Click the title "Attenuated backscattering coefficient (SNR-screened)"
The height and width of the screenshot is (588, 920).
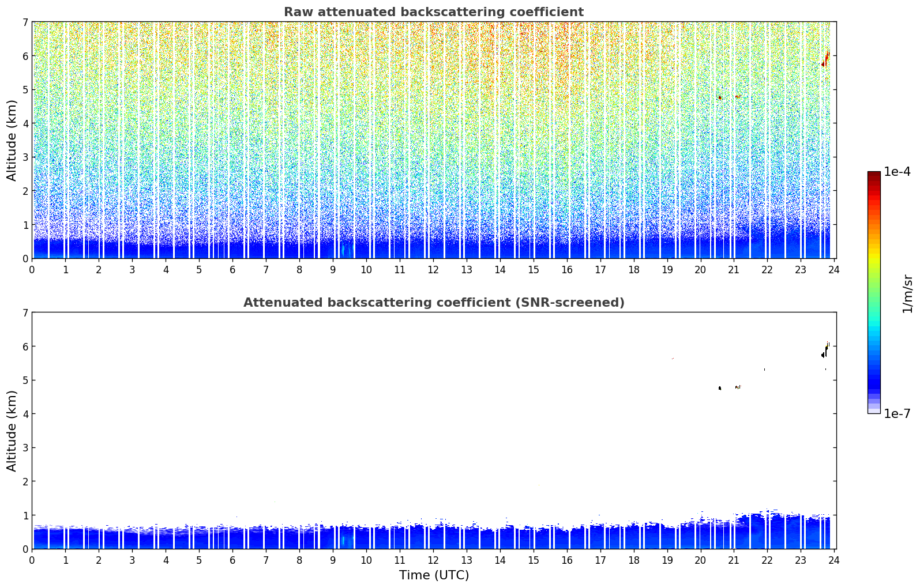[x=434, y=303]
